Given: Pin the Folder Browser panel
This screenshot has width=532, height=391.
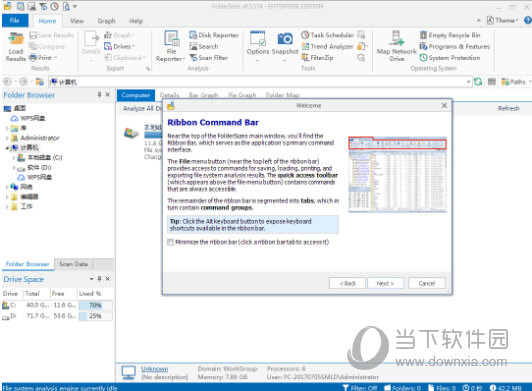Looking at the screenshot, I should pos(99,95).
